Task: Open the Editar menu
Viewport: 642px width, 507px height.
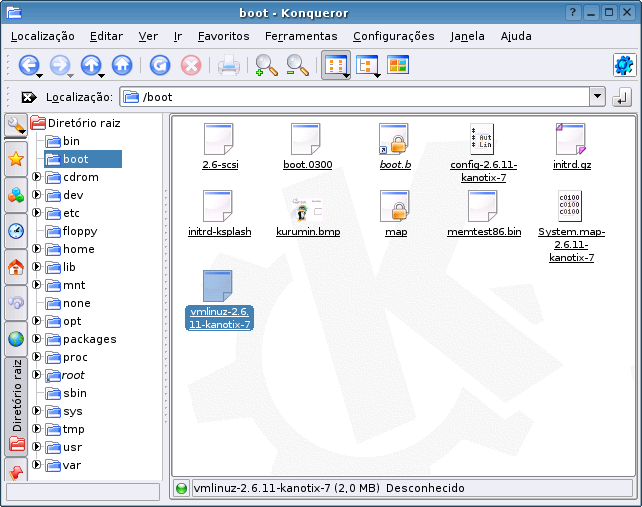Action: click(x=106, y=36)
